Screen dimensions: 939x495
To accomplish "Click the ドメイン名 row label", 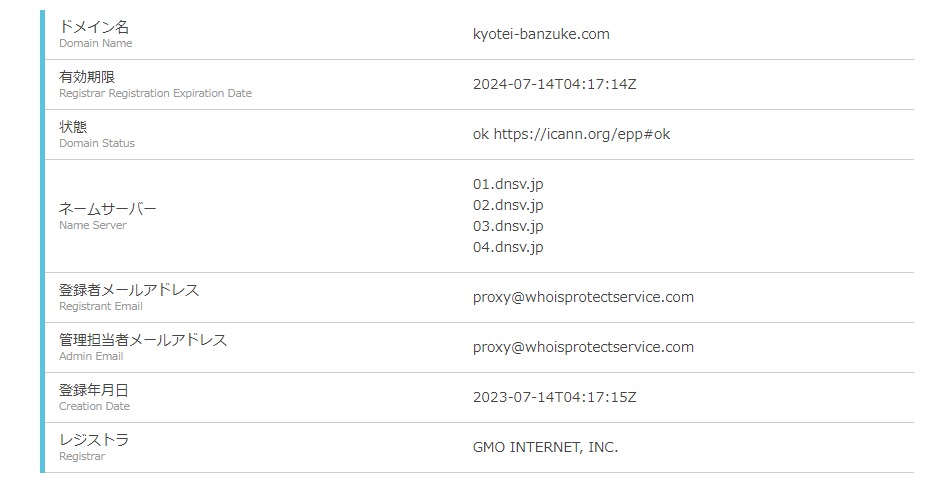I will click(x=94, y=27).
